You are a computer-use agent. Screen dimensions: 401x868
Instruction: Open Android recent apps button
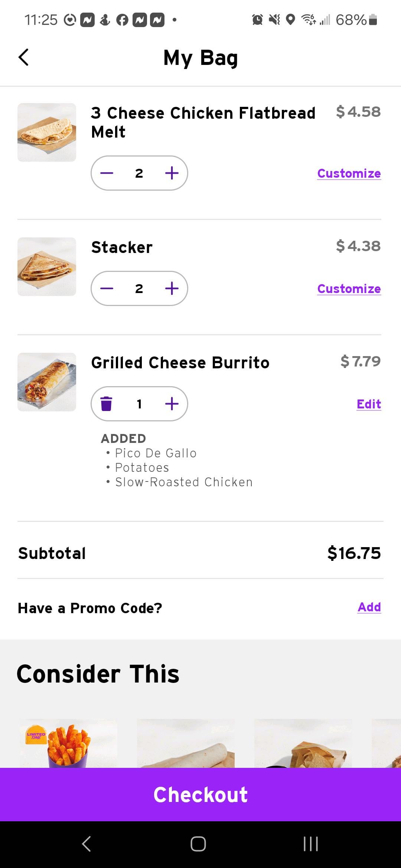(x=310, y=844)
